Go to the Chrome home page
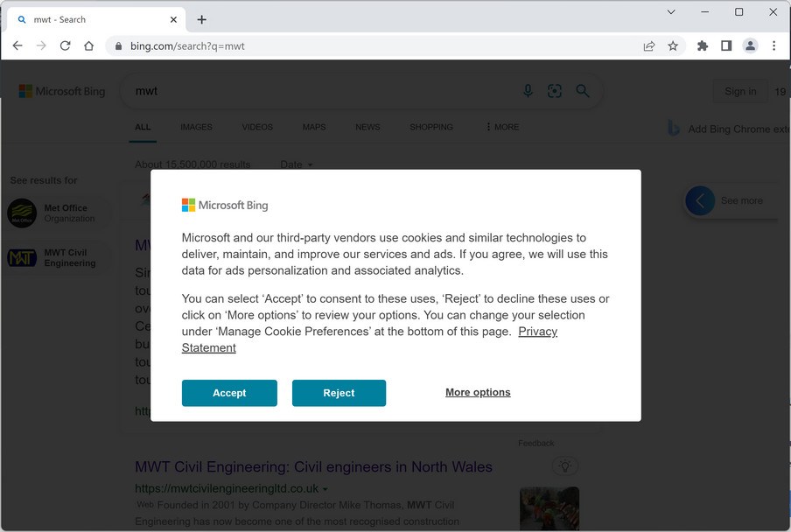 [88, 46]
